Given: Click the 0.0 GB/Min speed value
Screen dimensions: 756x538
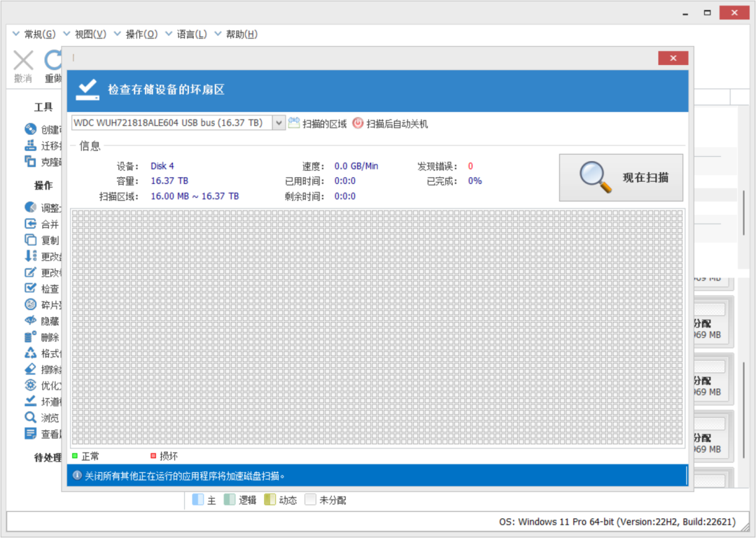Looking at the screenshot, I should pyautogui.click(x=356, y=166).
